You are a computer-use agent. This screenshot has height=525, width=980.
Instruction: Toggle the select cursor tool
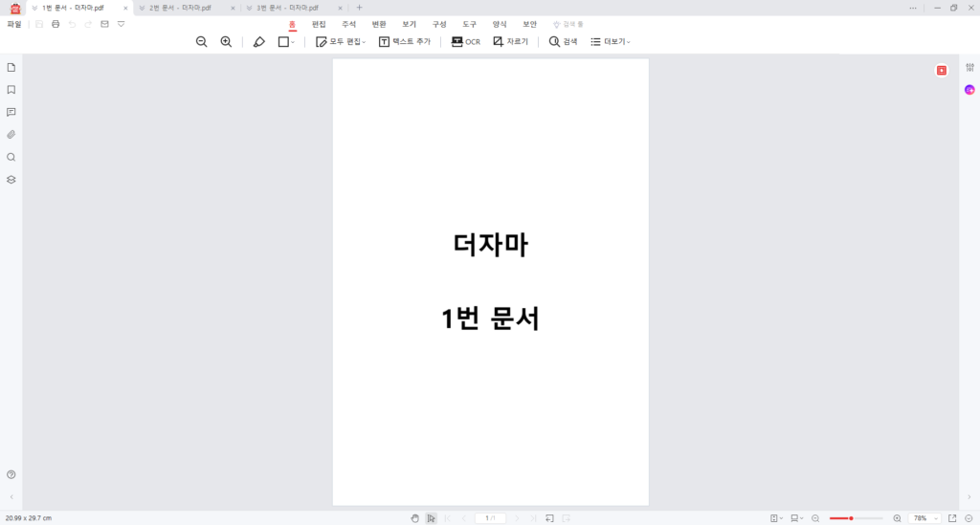click(x=432, y=518)
